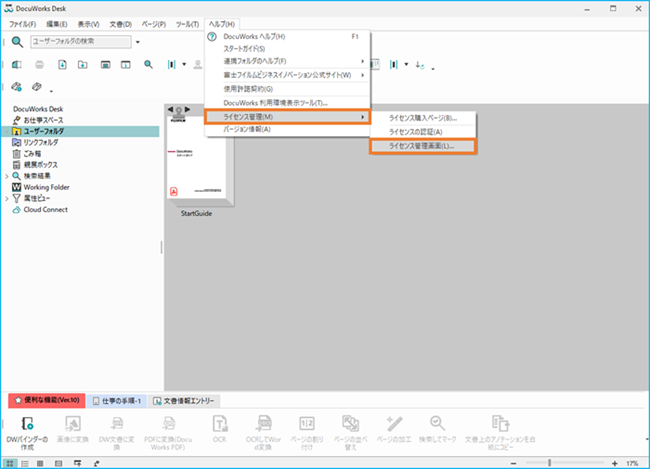
Task: Click the DocuWorks logo in the title bar
Action: point(8,8)
